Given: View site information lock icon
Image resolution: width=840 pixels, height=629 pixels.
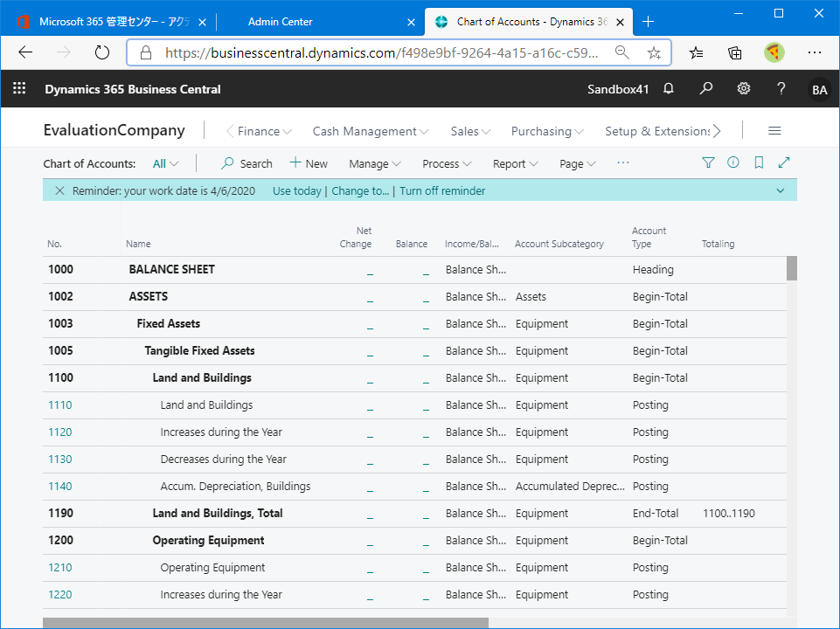Looking at the screenshot, I should (145, 52).
